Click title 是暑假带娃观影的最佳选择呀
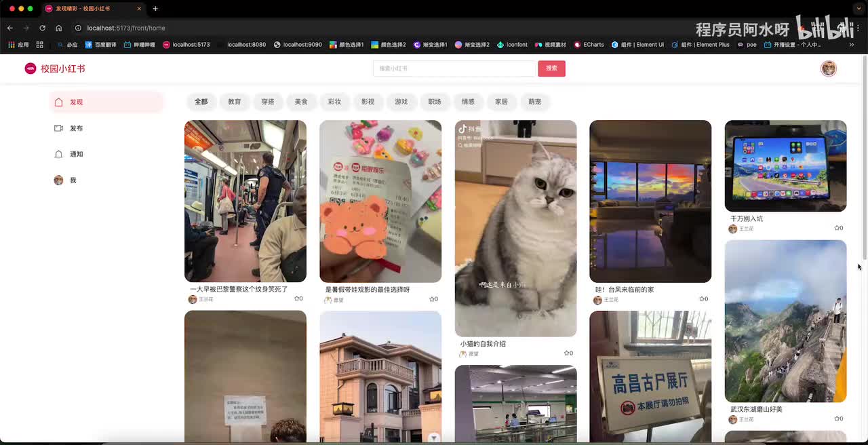Image resolution: width=868 pixels, height=445 pixels. point(368,290)
